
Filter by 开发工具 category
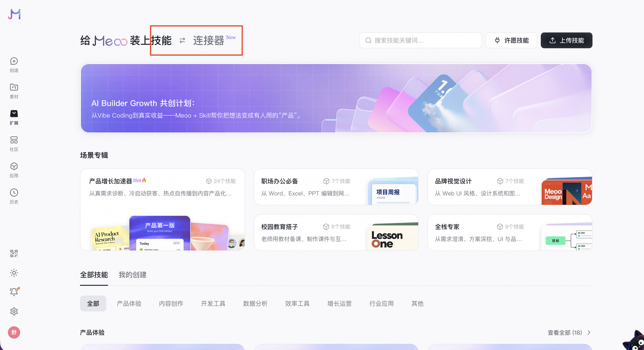(213, 304)
